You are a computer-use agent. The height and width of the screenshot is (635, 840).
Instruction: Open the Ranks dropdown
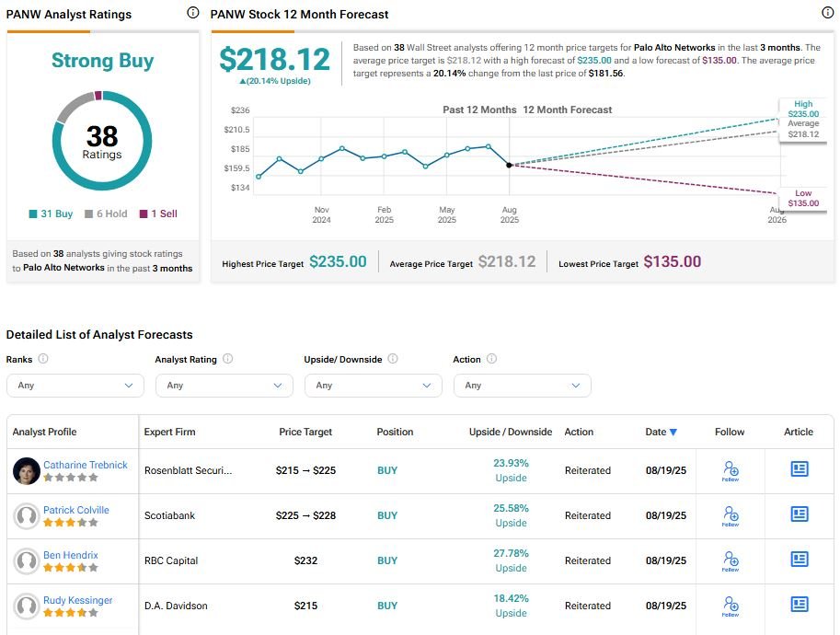tap(75, 385)
